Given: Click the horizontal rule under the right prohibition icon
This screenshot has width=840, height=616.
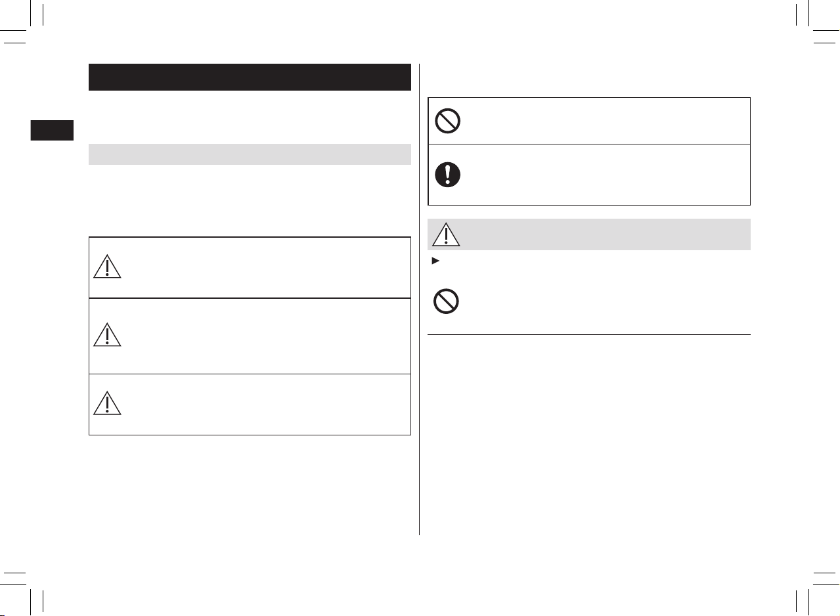Looking at the screenshot, I should point(589,335).
